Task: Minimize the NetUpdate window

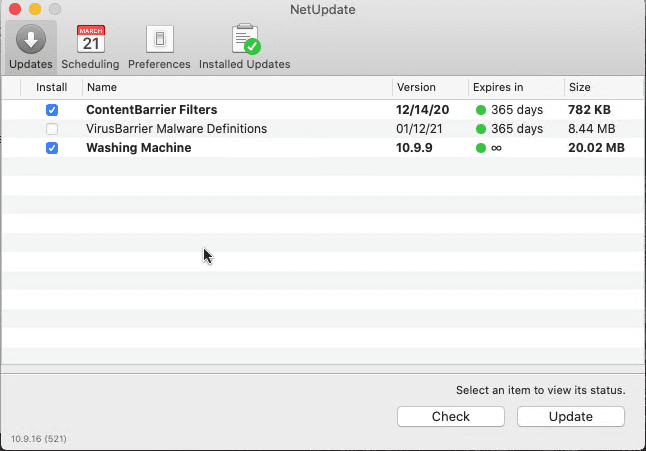Action: click(35, 9)
